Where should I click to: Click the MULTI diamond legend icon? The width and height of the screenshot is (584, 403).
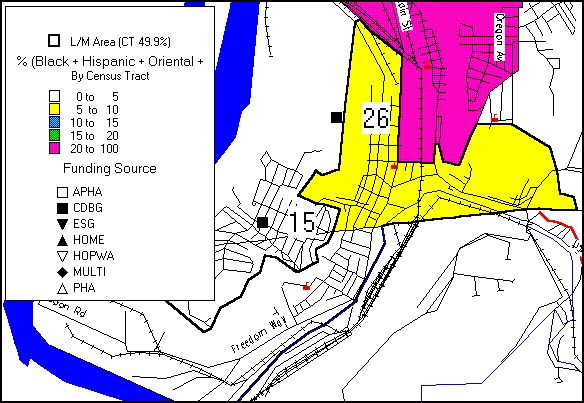62,272
